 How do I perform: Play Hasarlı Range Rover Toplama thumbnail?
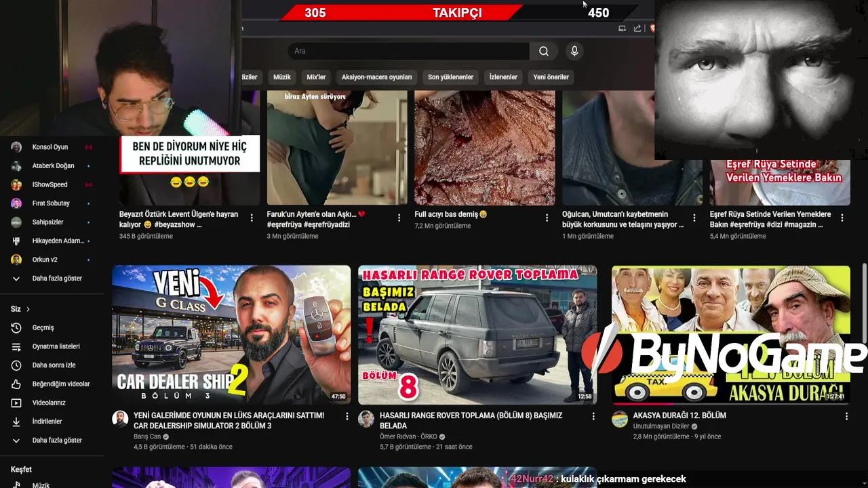[477, 335]
